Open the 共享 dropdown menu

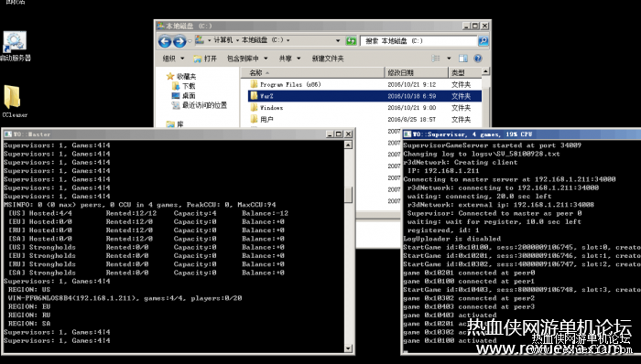289,59
